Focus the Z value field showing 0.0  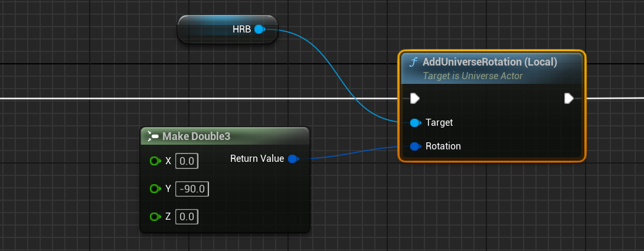(x=187, y=217)
